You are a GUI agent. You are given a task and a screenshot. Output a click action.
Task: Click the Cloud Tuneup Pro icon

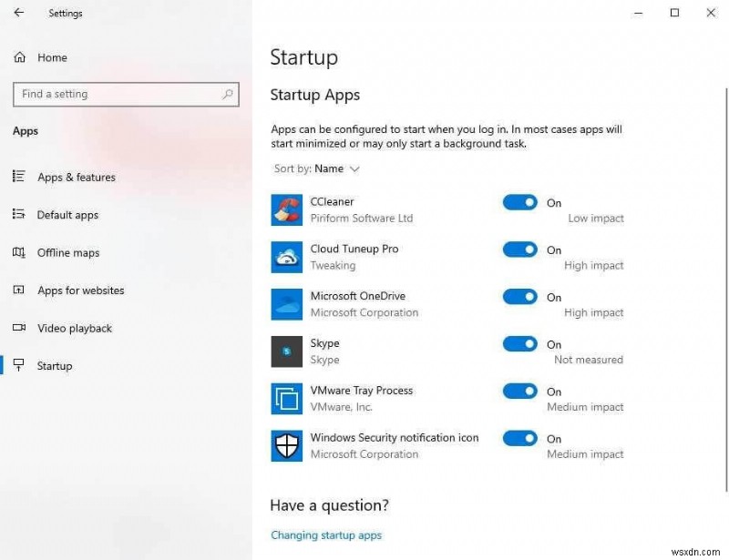285,257
